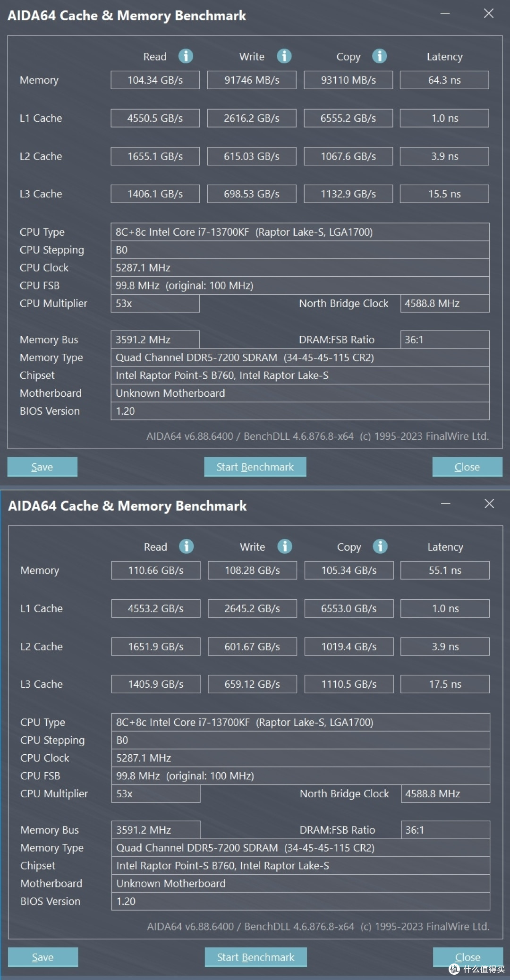Click Chipset field in lower window

tap(300, 866)
